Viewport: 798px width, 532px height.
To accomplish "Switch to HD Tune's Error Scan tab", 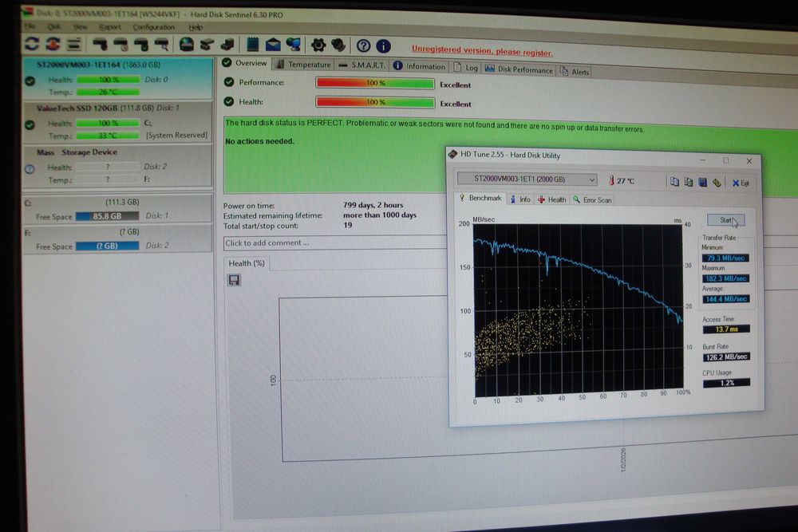I will coord(592,200).
